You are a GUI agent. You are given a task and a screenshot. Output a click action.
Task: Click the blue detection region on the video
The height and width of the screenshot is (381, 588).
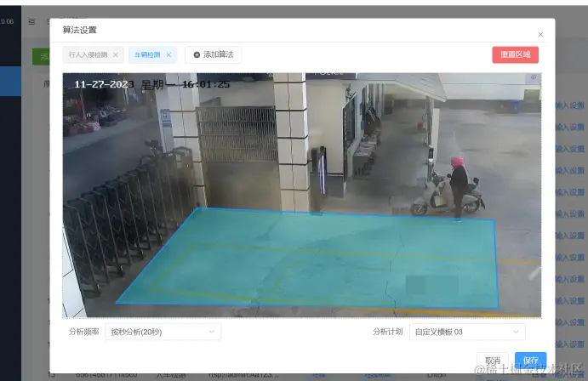[307, 259]
